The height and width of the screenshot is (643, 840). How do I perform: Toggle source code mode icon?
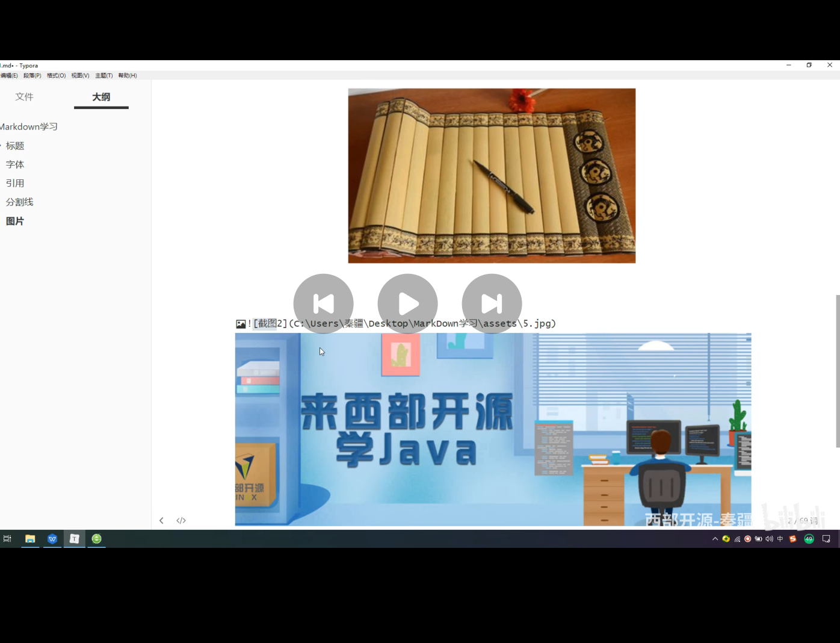click(x=181, y=521)
